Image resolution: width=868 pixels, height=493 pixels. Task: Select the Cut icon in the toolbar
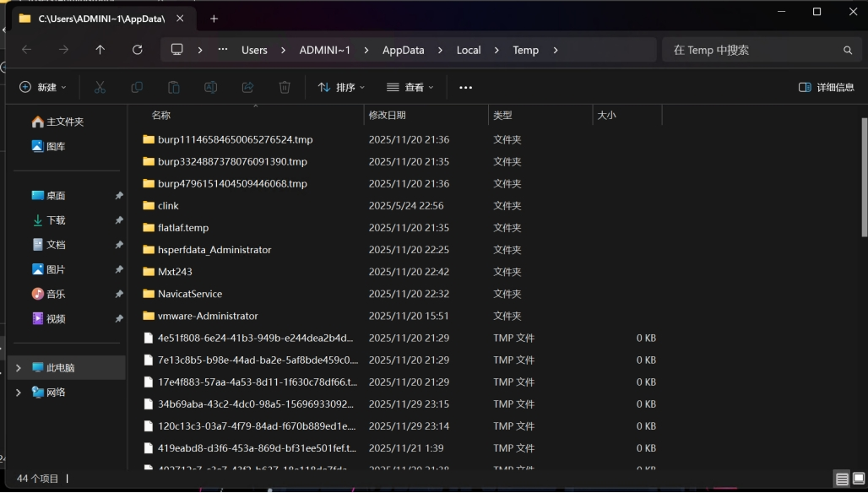100,87
